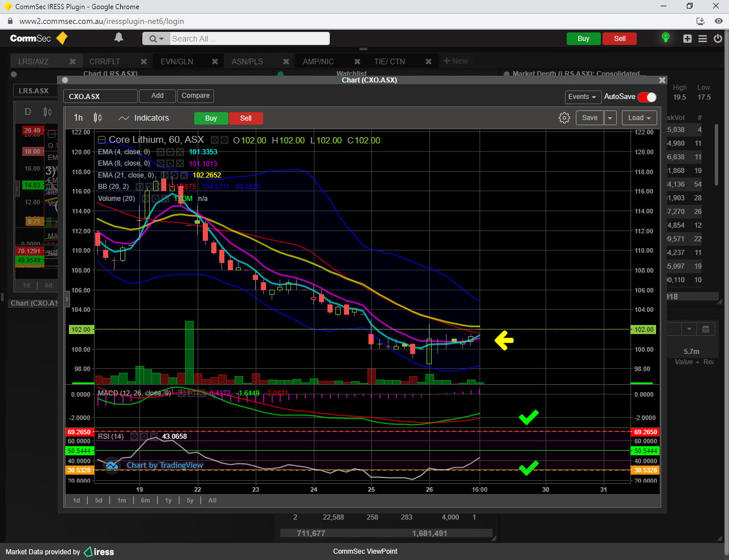Click the Compare button

[x=195, y=96]
